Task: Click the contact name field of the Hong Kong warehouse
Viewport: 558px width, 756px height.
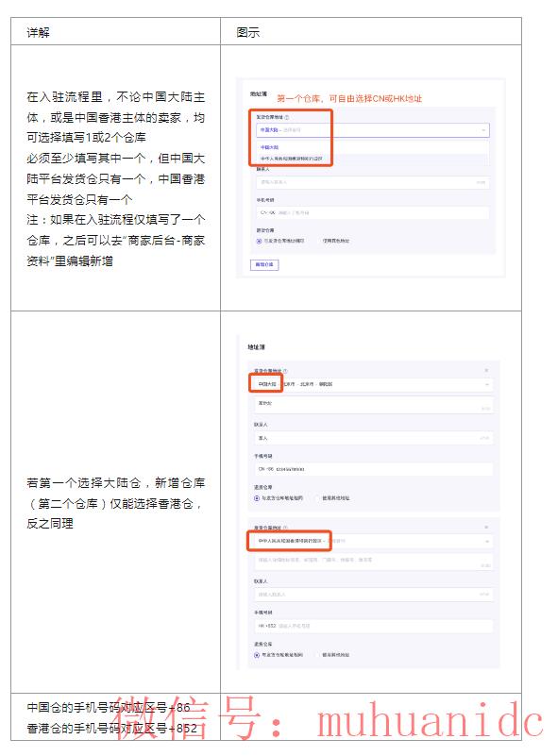Action: (x=373, y=595)
